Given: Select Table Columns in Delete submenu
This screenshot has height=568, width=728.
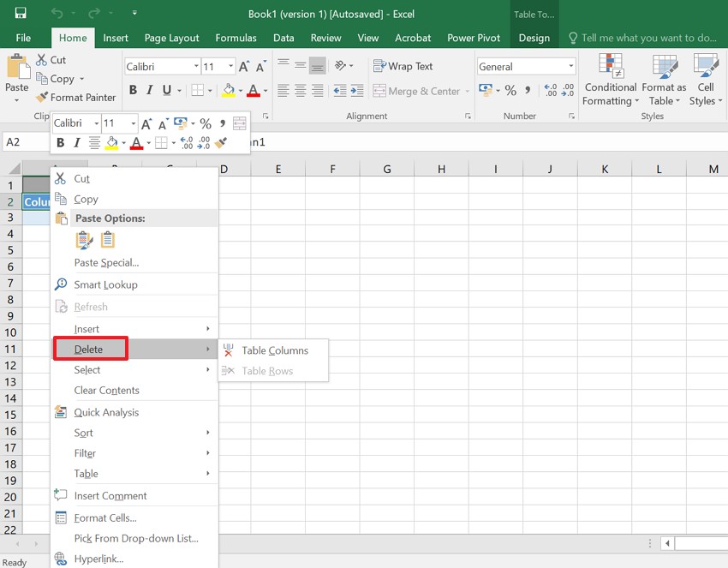Looking at the screenshot, I should coord(273,350).
